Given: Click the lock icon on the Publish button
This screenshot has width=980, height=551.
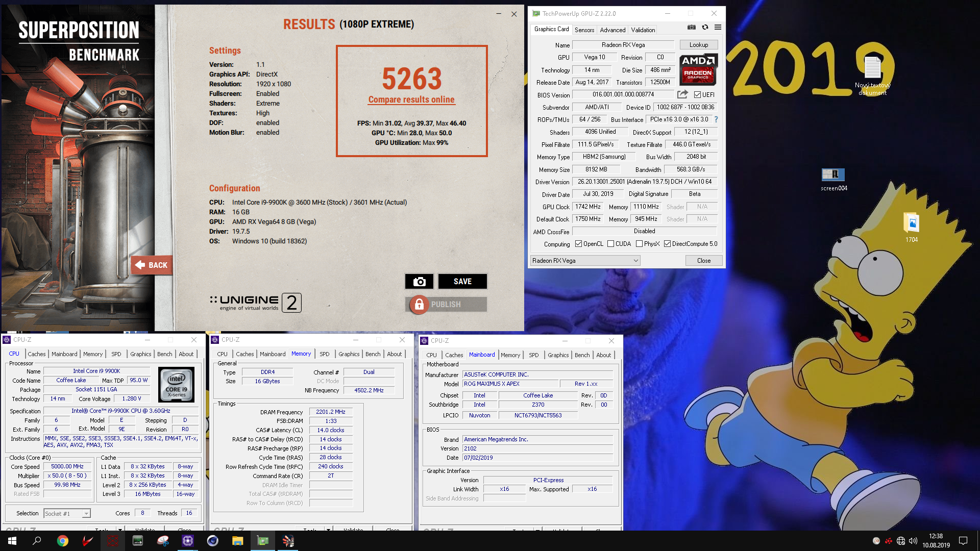Looking at the screenshot, I should (x=419, y=305).
